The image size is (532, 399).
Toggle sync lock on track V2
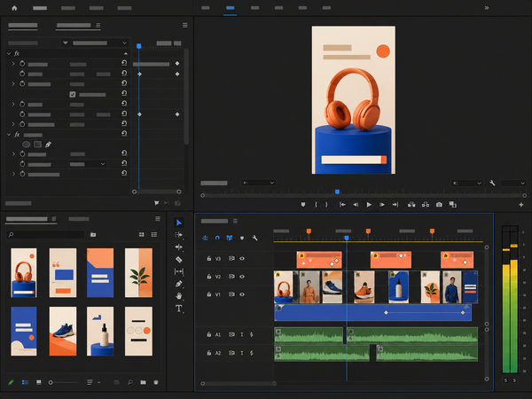(x=231, y=277)
